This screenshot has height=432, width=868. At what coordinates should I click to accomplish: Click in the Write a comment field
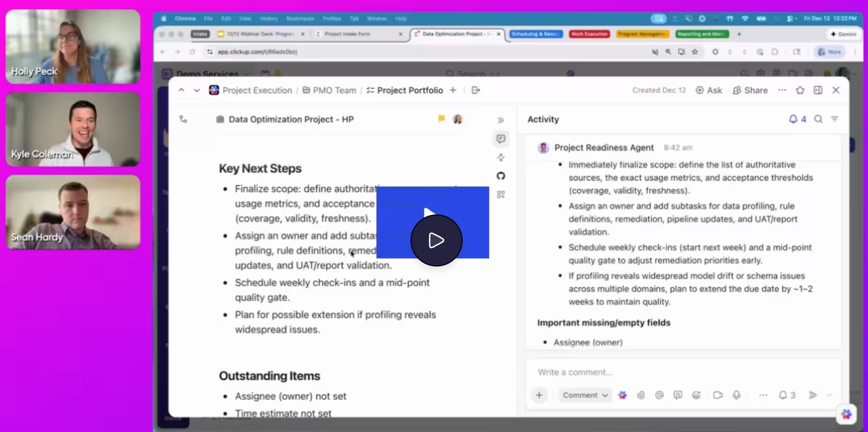tap(683, 372)
